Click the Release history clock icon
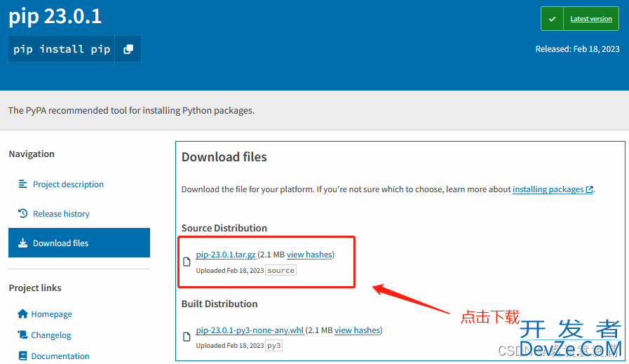This screenshot has height=364, width=629. tap(22, 213)
